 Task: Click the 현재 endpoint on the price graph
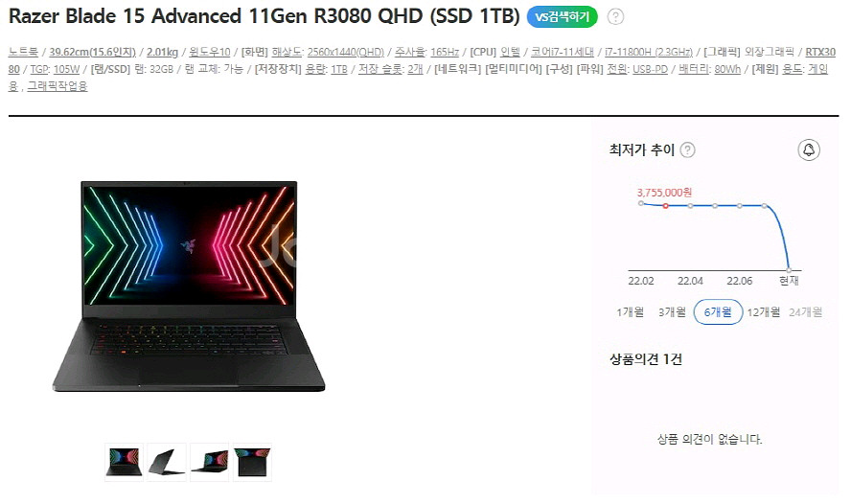pos(789,269)
